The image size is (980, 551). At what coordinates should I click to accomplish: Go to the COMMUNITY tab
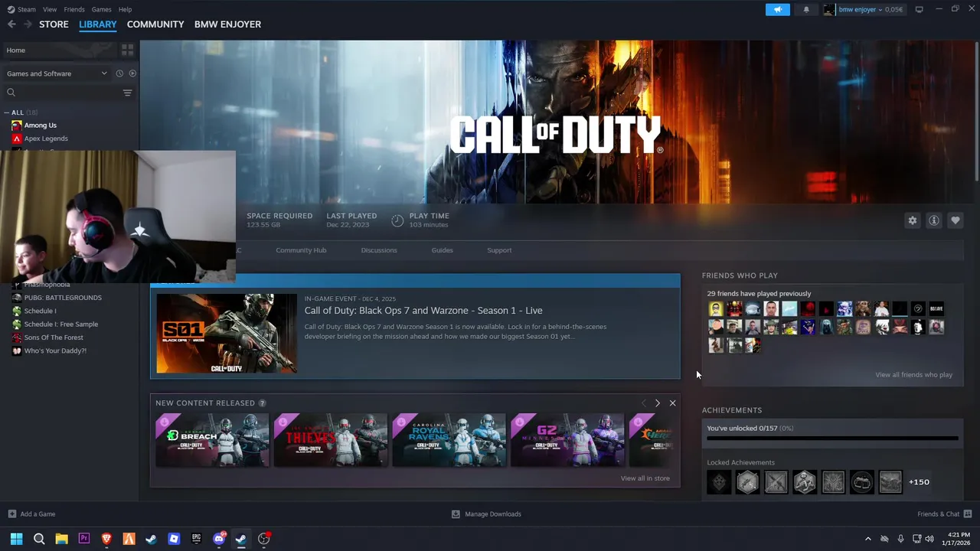pyautogui.click(x=155, y=24)
